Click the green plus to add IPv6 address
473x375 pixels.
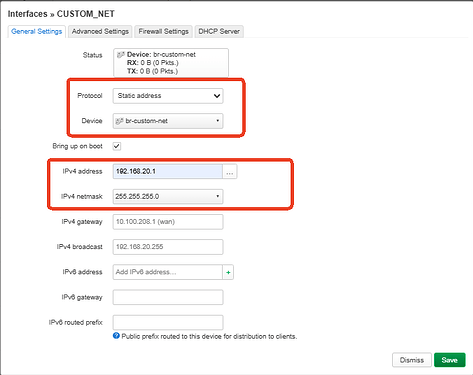[x=228, y=272]
